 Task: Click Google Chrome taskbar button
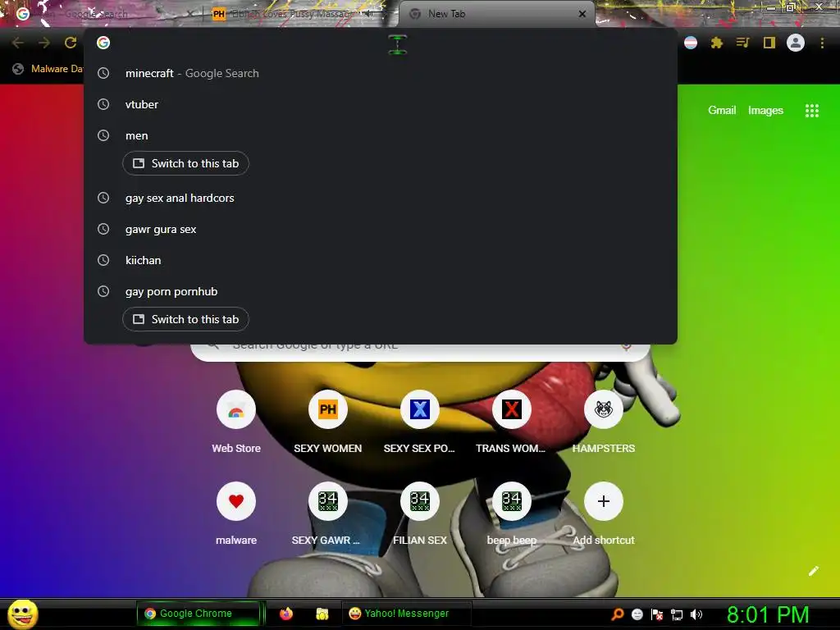(198, 614)
